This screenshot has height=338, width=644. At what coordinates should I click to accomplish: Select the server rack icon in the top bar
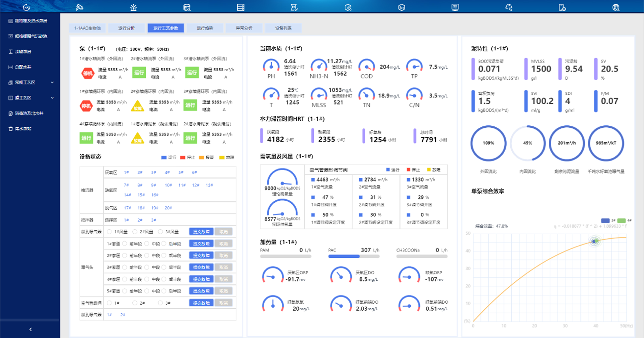241,7
